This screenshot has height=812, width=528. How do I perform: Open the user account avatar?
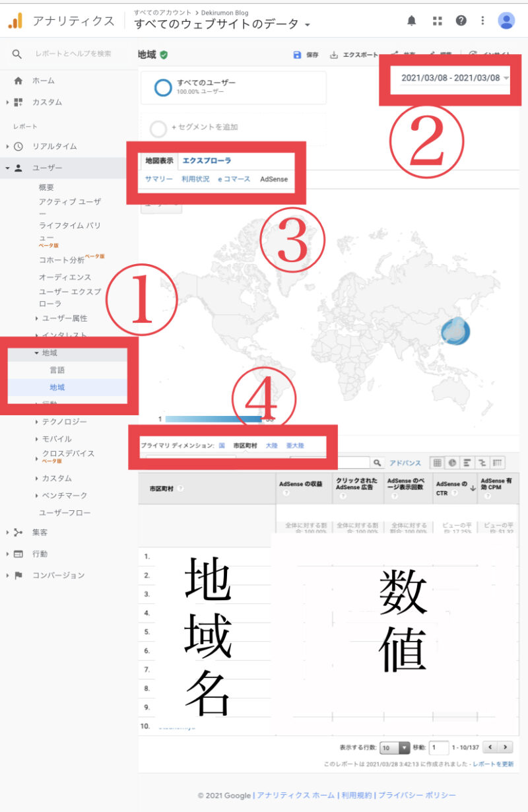pos(506,20)
